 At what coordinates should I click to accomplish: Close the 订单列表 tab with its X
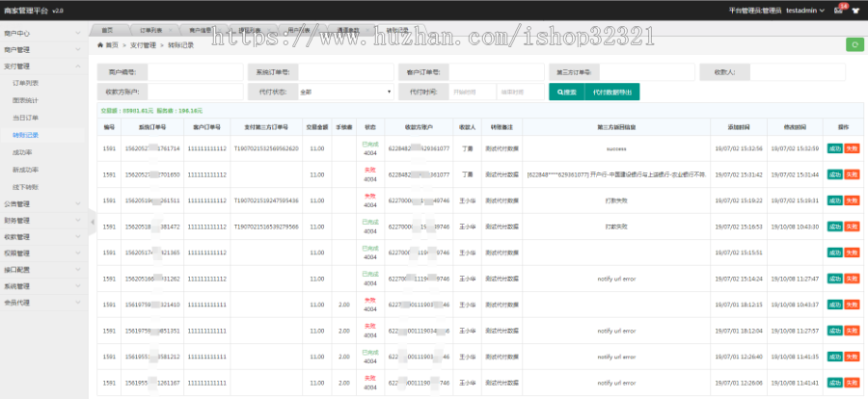pos(172,30)
